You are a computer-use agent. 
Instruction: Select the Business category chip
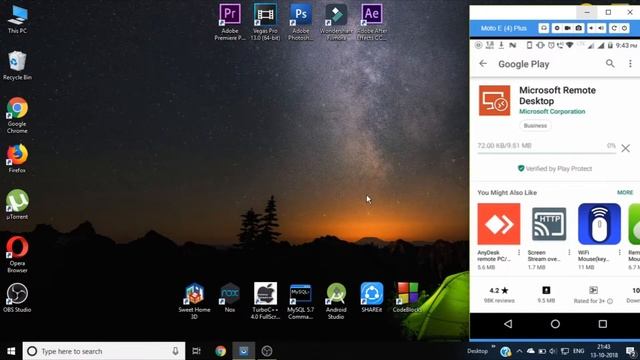point(535,126)
